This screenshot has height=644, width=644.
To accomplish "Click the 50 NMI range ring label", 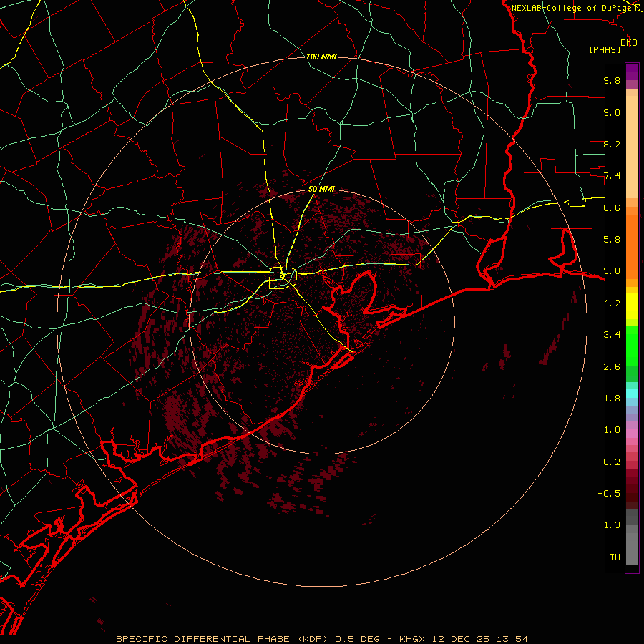I will tap(321, 190).
